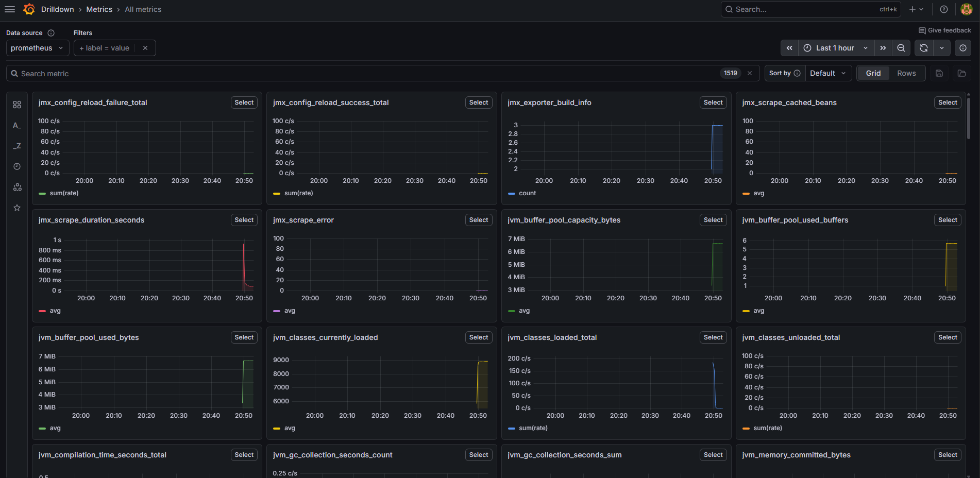Click the jmx_scrape_duration_seconds chart
Screen dimensions: 980x478
tap(147, 269)
